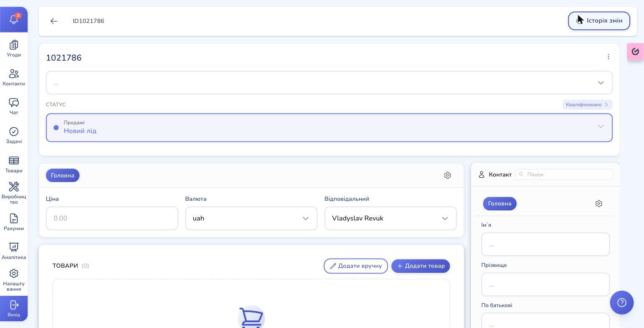Open the settings gear of the main deal panel

[447, 175]
